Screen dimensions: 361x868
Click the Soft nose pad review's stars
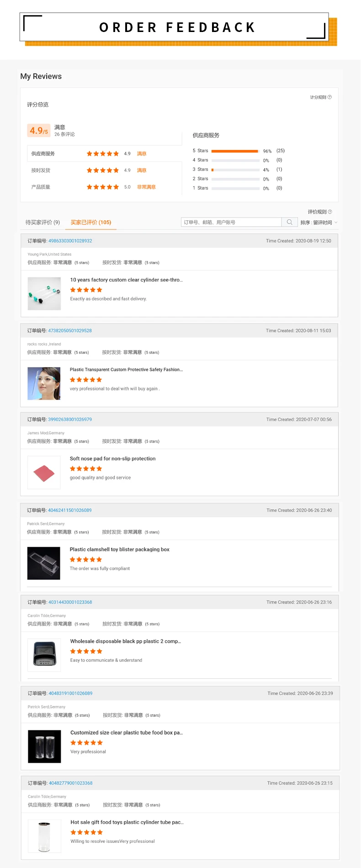click(86, 469)
